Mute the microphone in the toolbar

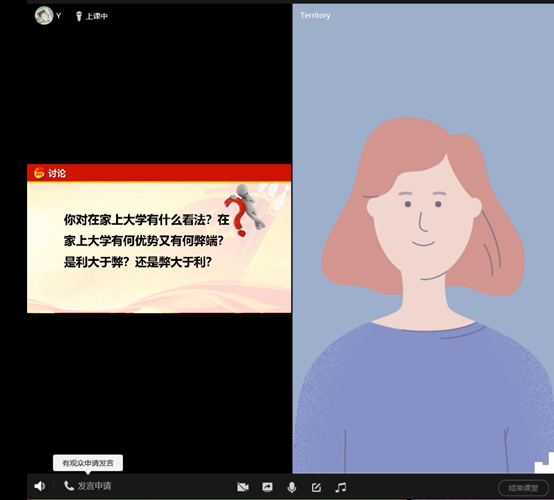point(291,487)
